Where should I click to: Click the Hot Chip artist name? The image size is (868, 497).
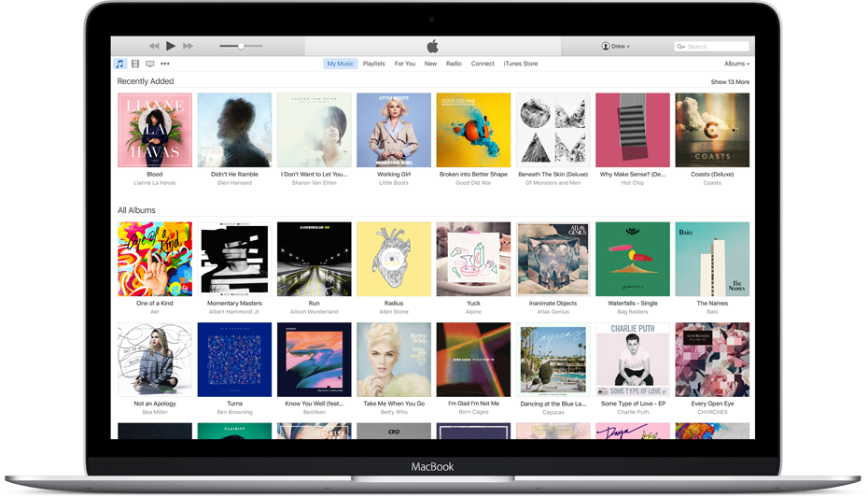(633, 183)
